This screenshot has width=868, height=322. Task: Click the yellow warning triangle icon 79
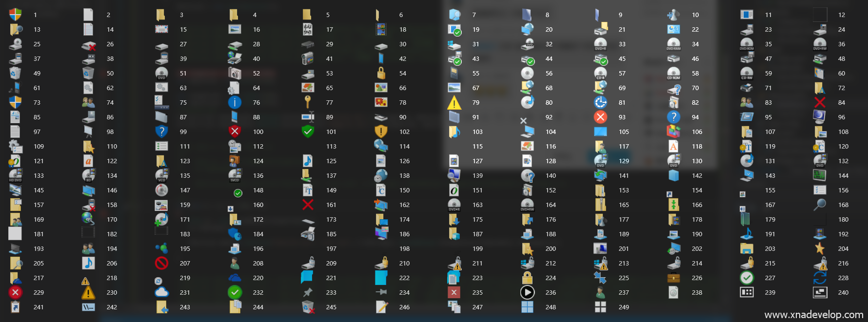454,103
